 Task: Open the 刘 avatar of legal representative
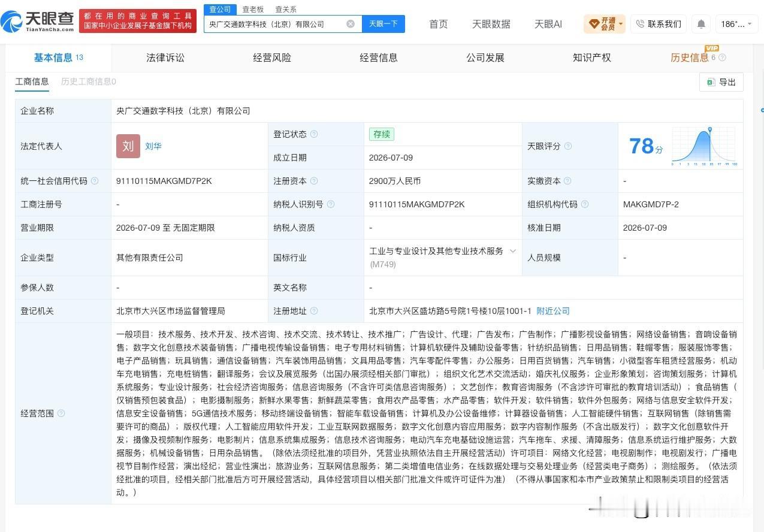pyautogui.click(x=128, y=146)
